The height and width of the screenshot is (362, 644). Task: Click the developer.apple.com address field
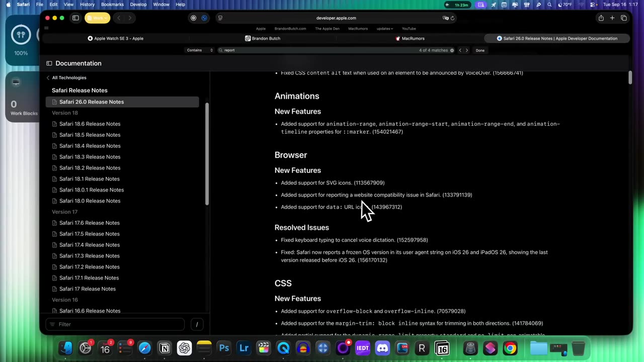point(336,18)
